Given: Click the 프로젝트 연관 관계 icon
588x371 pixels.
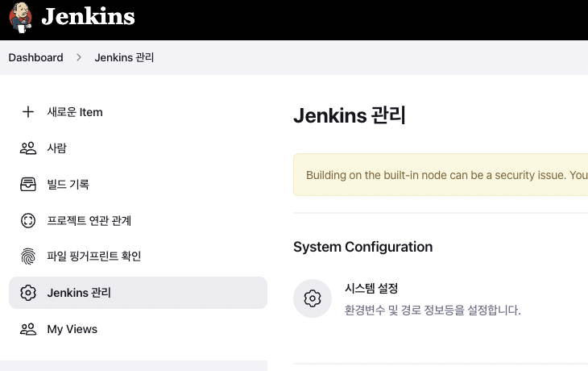Looking at the screenshot, I should [28, 220].
